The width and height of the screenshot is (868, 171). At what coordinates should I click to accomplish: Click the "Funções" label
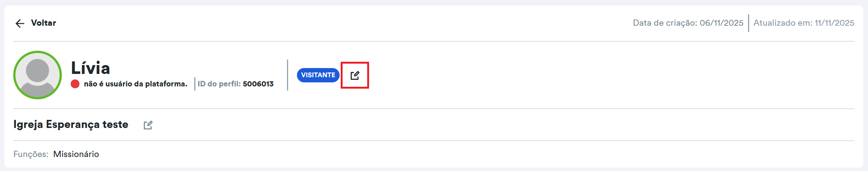click(31, 154)
